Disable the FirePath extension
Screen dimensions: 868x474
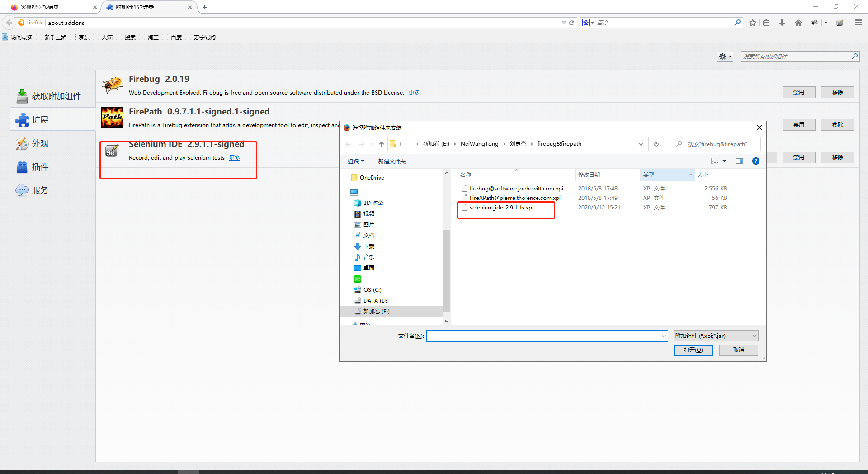click(798, 124)
